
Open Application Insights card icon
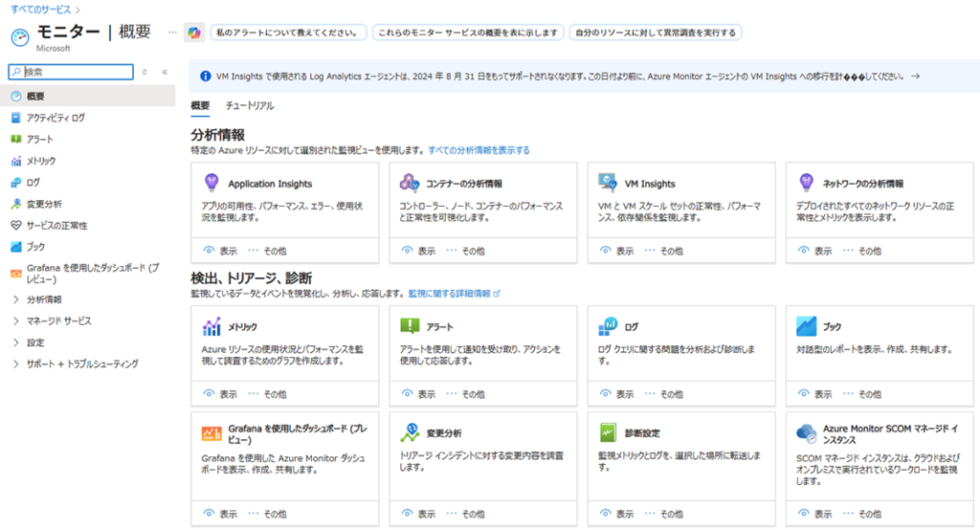coord(212,183)
